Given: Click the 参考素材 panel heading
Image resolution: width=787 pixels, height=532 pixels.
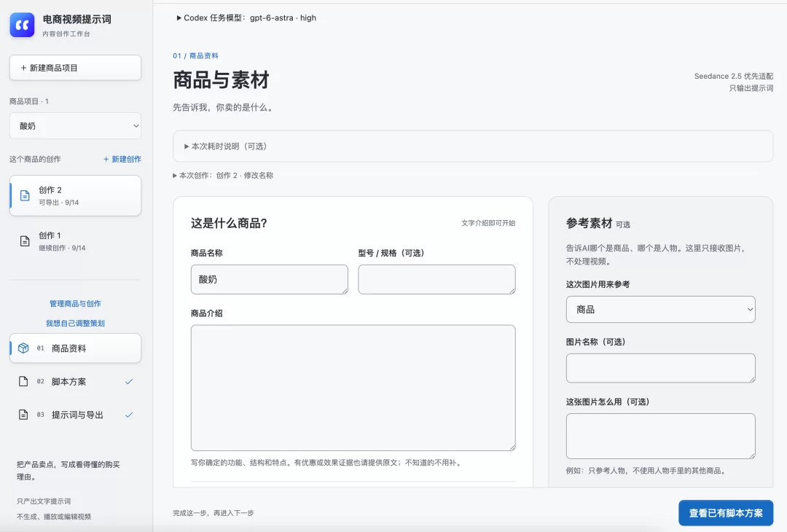Looking at the screenshot, I should [x=590, y=223].
